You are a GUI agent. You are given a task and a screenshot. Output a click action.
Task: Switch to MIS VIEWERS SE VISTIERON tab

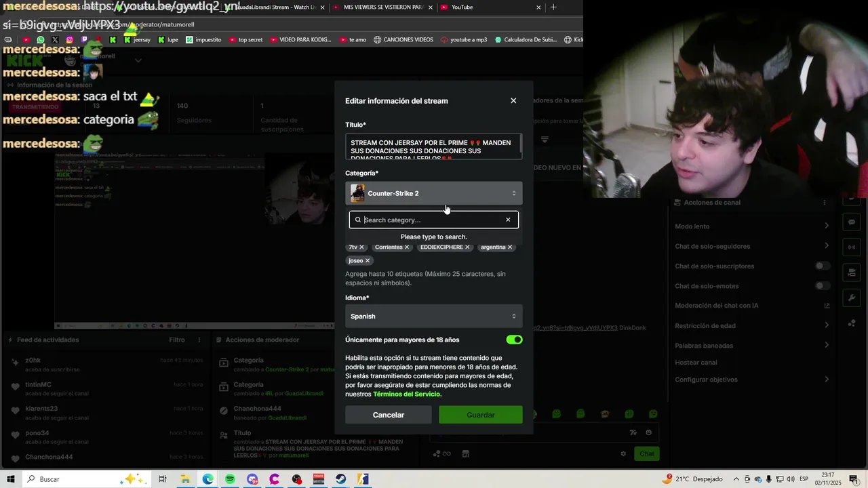click(x=383, y=7)
